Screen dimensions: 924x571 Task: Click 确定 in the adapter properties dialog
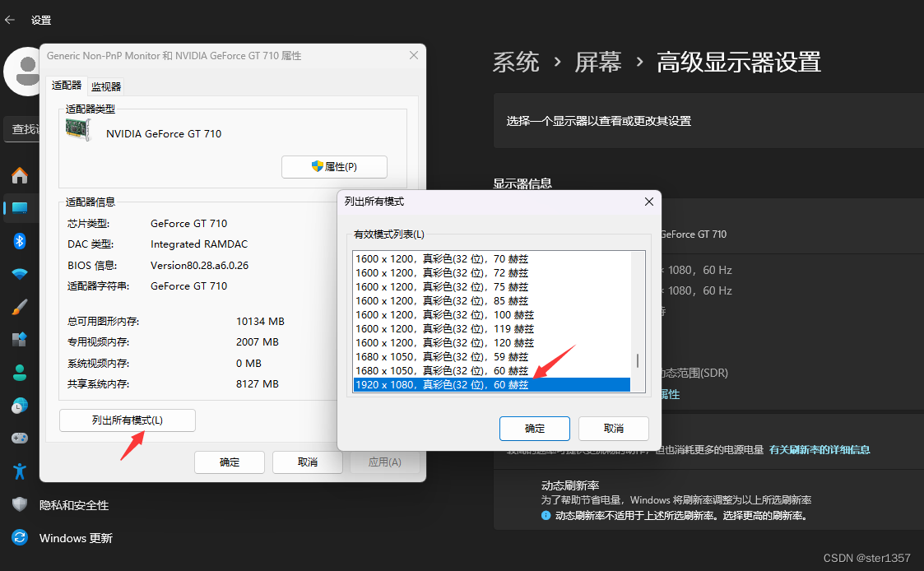(x=230, y=462)
